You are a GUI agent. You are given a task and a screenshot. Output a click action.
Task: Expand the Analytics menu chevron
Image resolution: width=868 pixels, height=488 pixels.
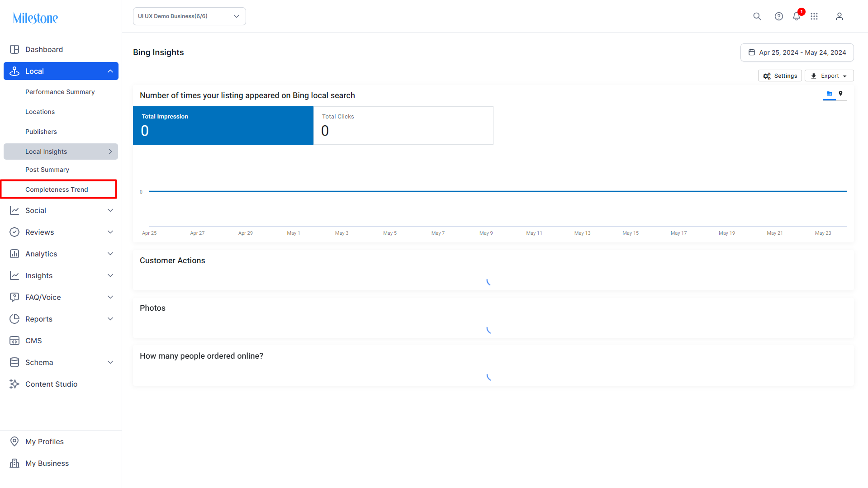[x=110, y=254]
